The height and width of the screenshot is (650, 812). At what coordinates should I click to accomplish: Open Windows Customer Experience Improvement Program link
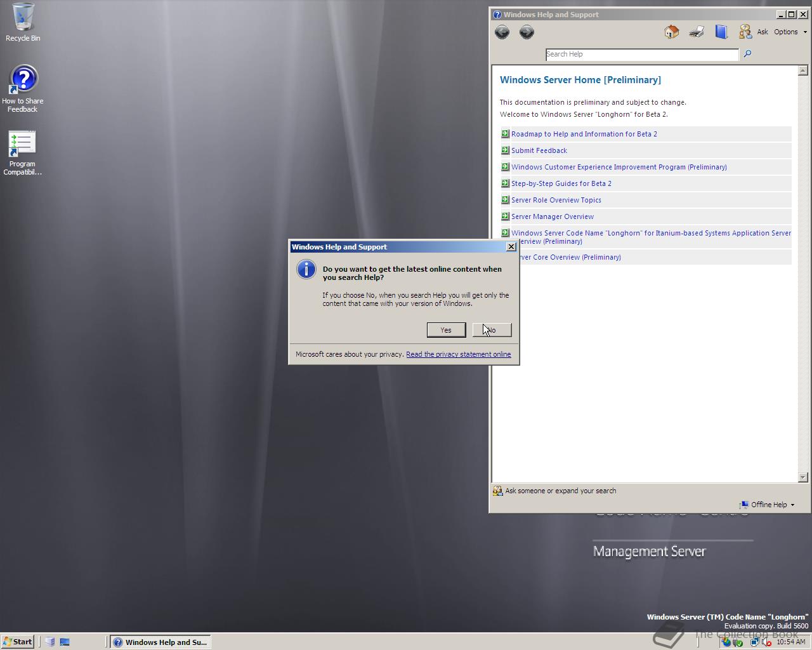tap(619, 167)
